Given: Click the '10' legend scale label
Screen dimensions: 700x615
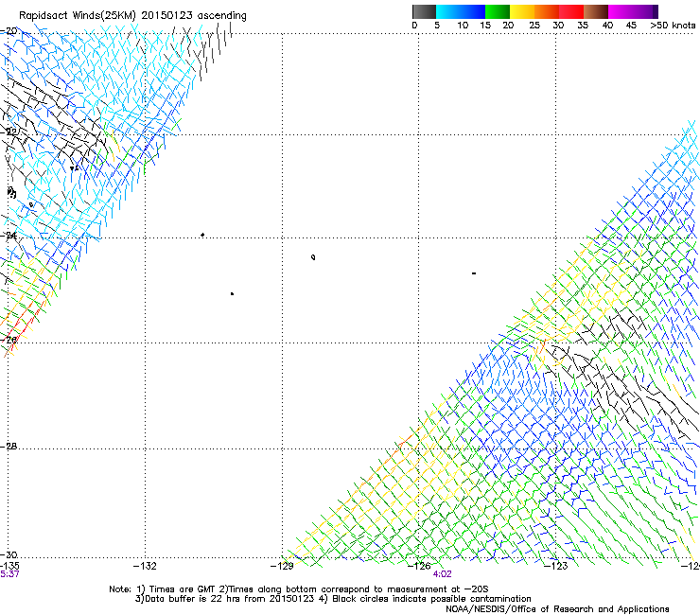Looking at the screenshot, I should click(x=463, y=26).
